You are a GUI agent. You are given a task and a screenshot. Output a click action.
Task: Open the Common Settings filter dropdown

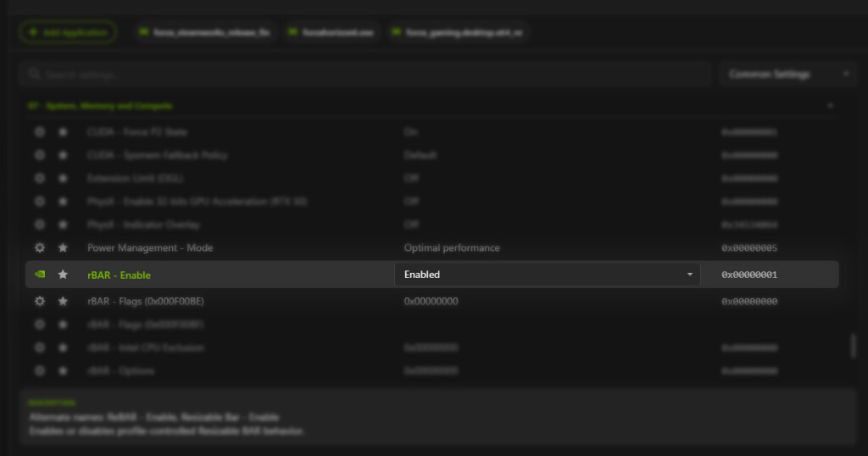tap(787, 74)
